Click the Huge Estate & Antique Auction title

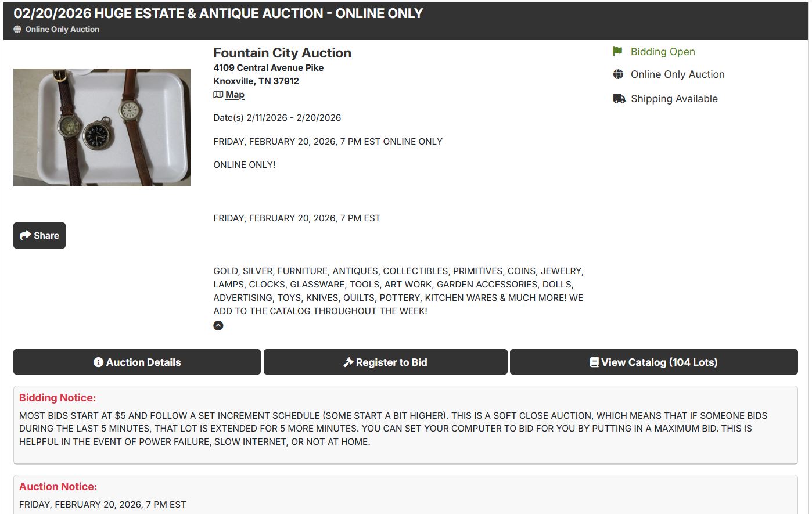[x=218, y=13]
